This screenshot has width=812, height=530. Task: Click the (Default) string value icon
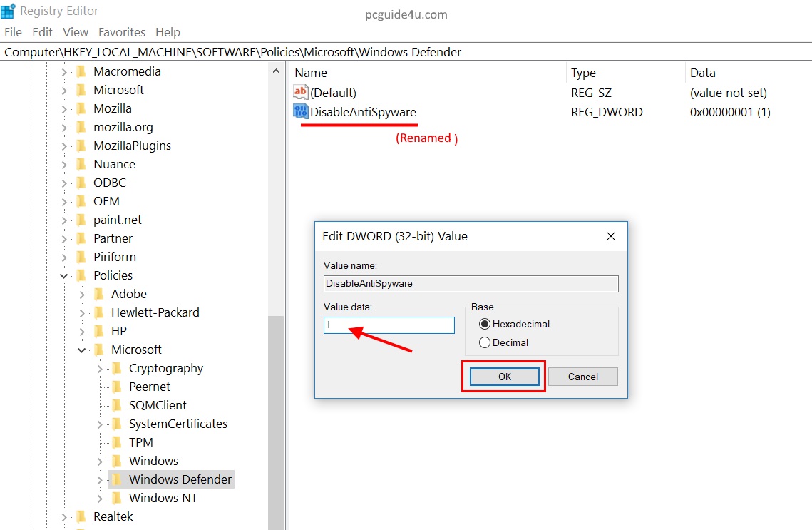(x=300, y=93)
